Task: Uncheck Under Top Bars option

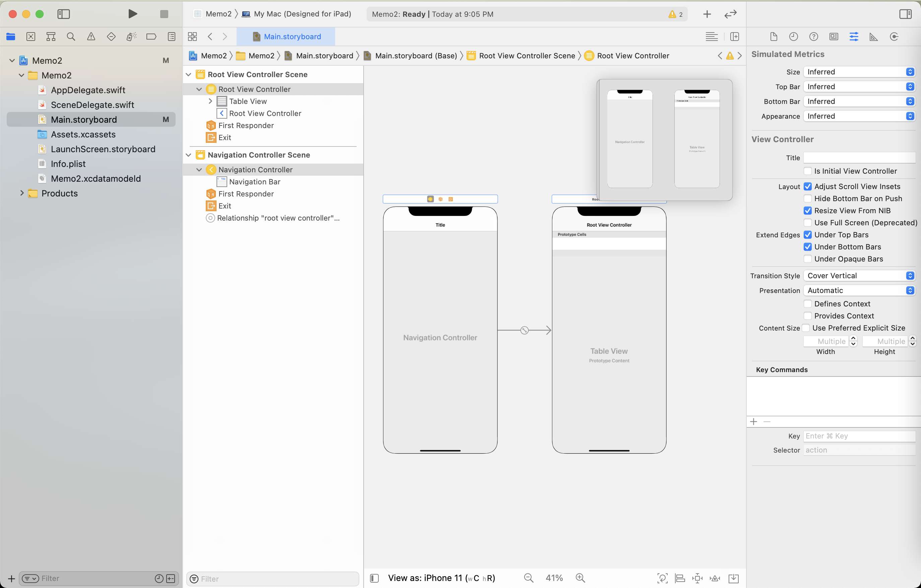Action: [807, 235]
